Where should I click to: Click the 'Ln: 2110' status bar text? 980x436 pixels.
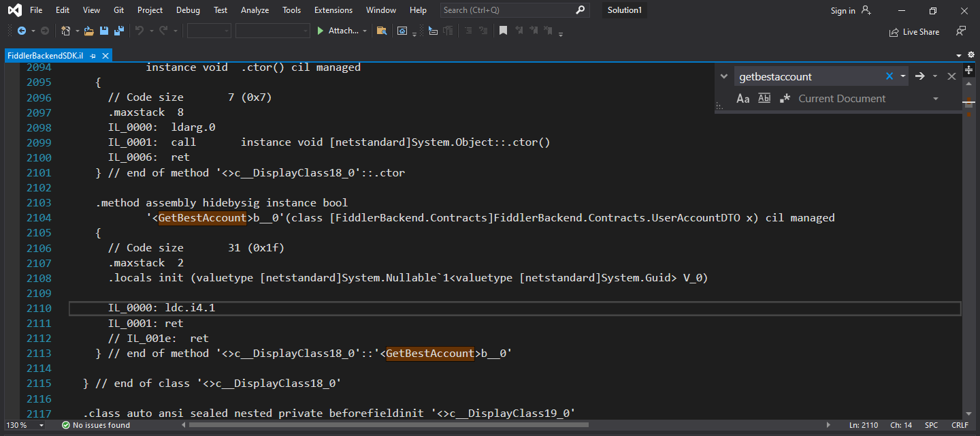tap(864, 425)
